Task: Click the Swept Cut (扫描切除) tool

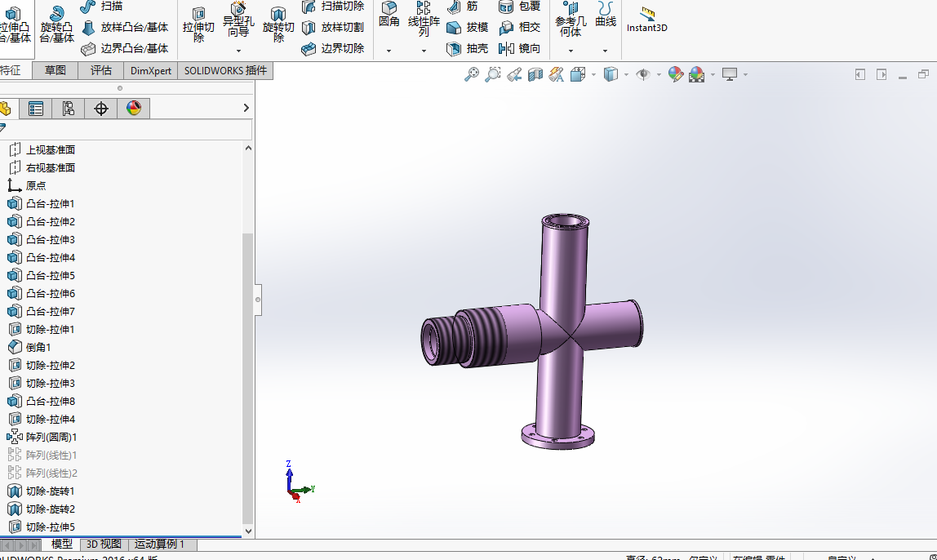Action: pyautogui.click(x=332, y=7)
